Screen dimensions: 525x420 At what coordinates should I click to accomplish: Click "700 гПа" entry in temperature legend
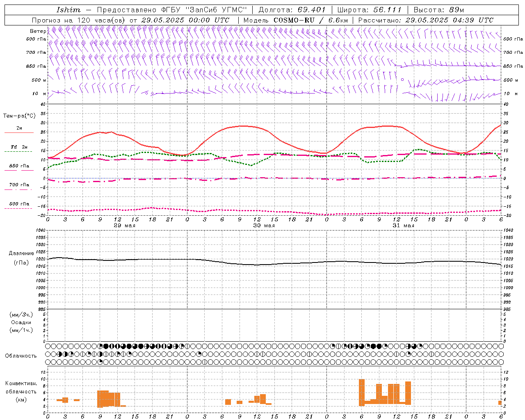[19, 185]
